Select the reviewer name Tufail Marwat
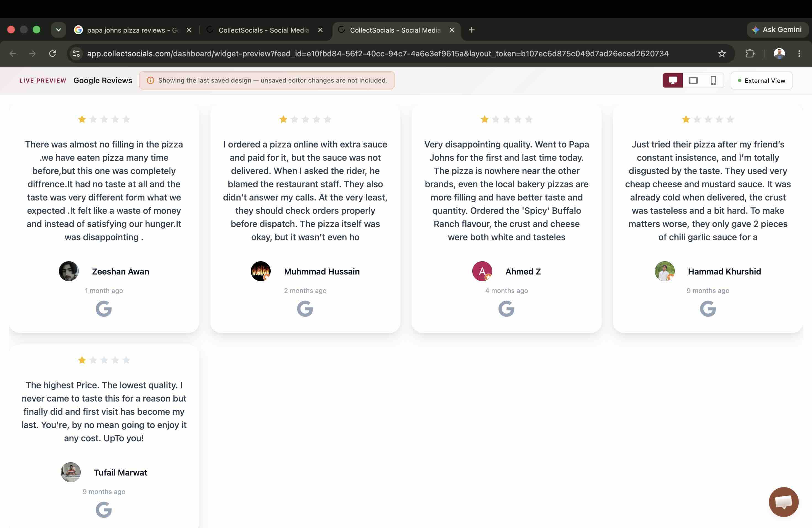Viewport: 812px width, 528px height. coord(120,472)
